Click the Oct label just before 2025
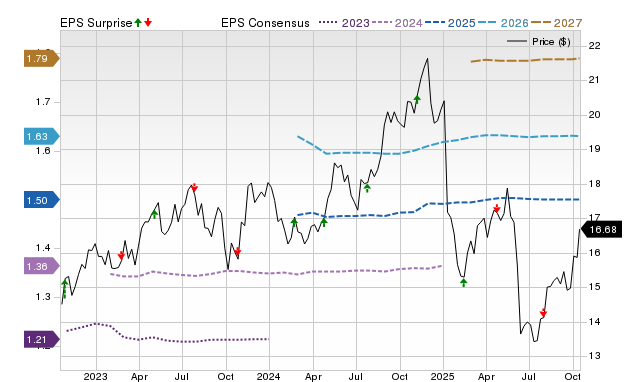Image resolution: width=640 pixels, height=382 pixels. [400, 376]
